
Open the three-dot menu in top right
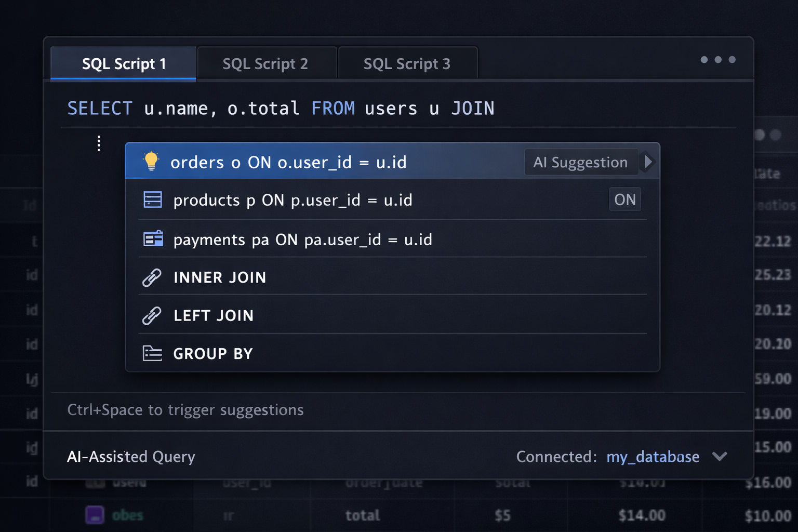[x=719, y=60]
